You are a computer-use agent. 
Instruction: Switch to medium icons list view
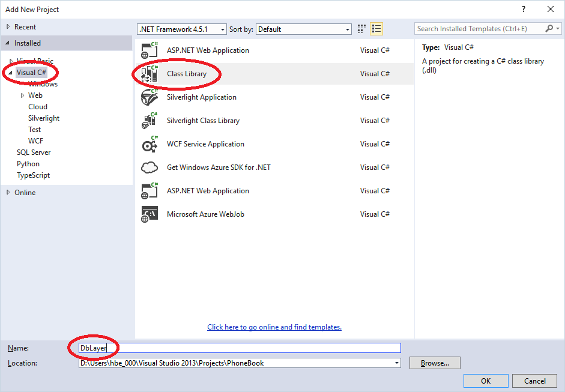(376, 29)
